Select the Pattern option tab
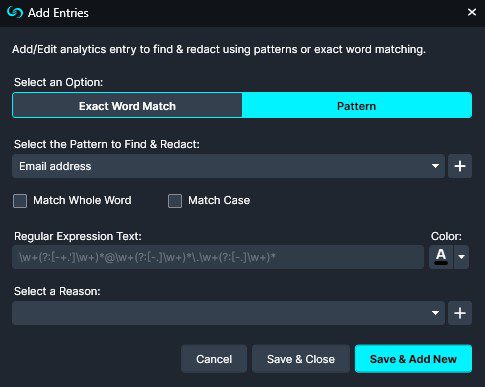 pos(357,106)
